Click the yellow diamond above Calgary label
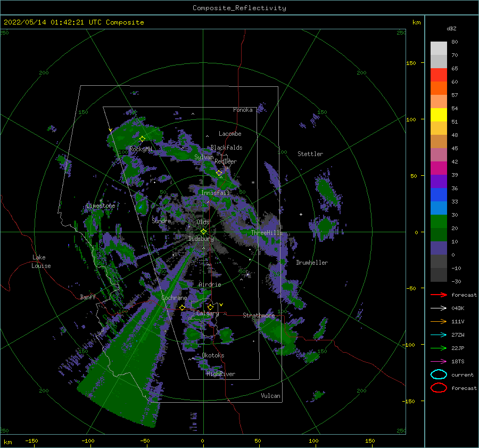 (210, 307)
